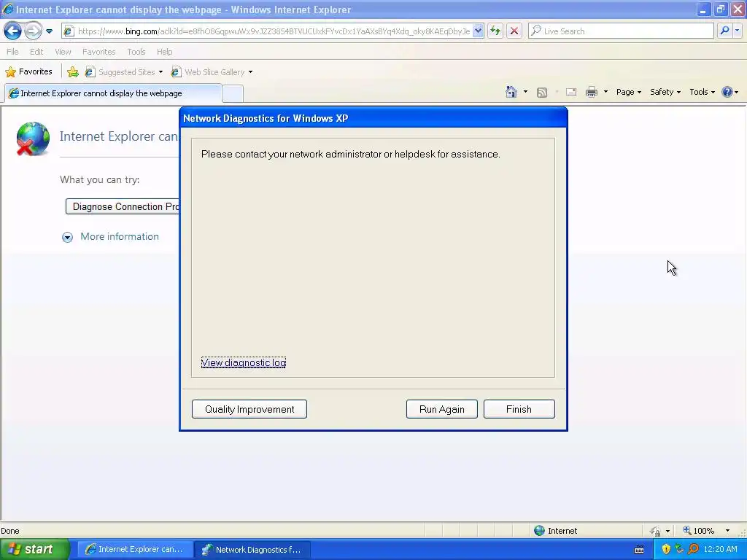Click the keyboard icon in taskbar

click(639, 550)
